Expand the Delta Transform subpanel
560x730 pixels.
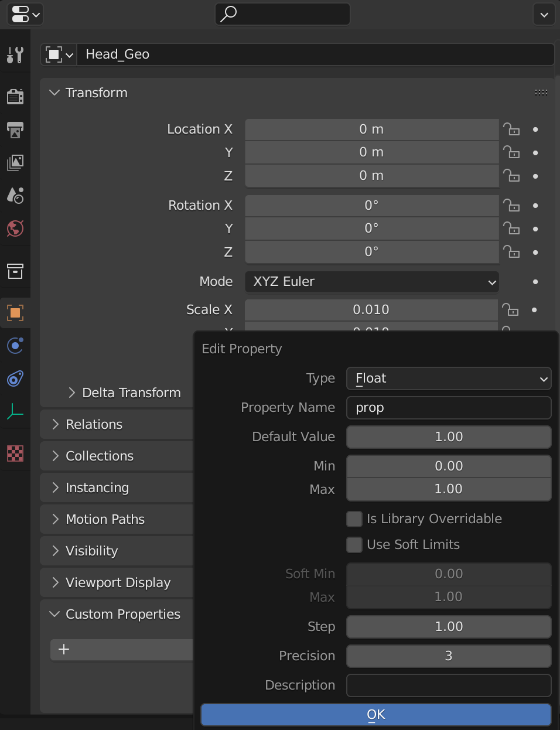pos(72,393)
